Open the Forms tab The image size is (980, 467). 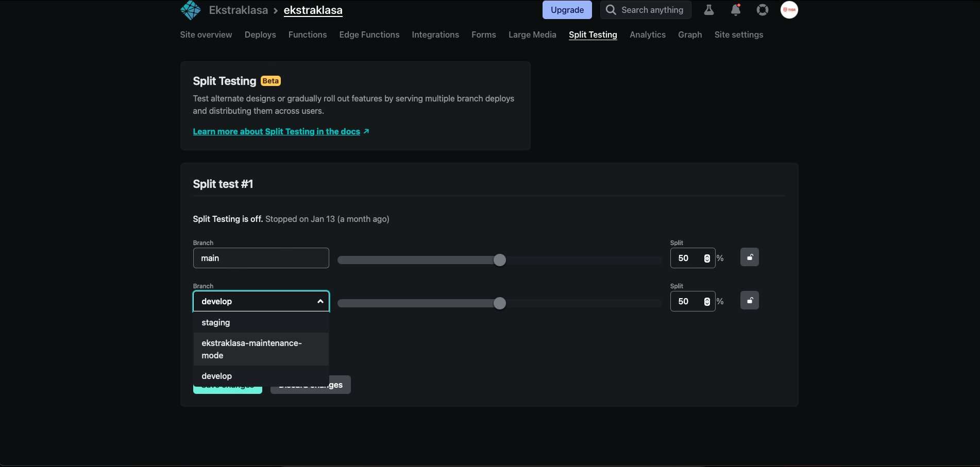click(484, 34)
